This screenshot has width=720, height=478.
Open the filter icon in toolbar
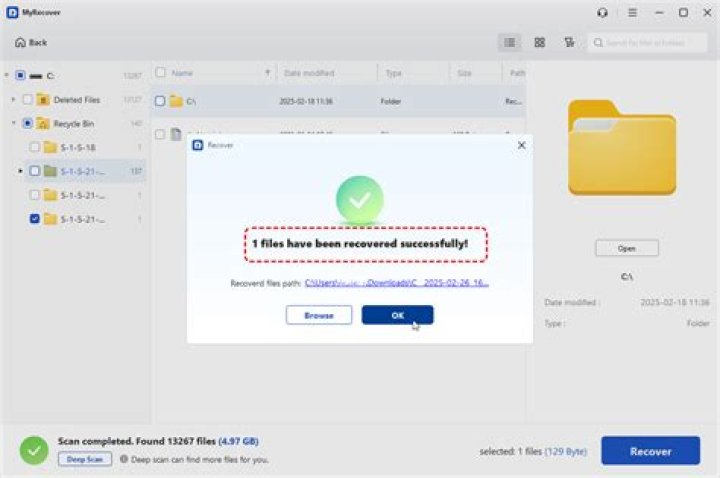569,43
